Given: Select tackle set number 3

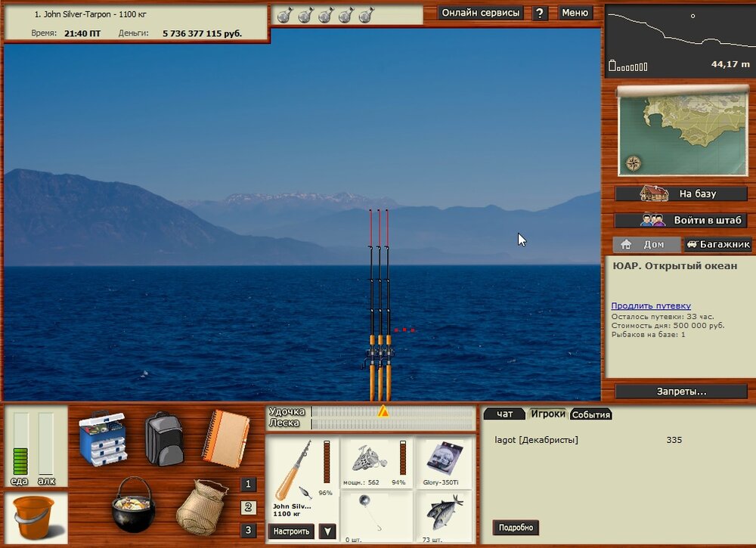Looking at the screenshot, I should pyautogui.click(x=248, y=530).
